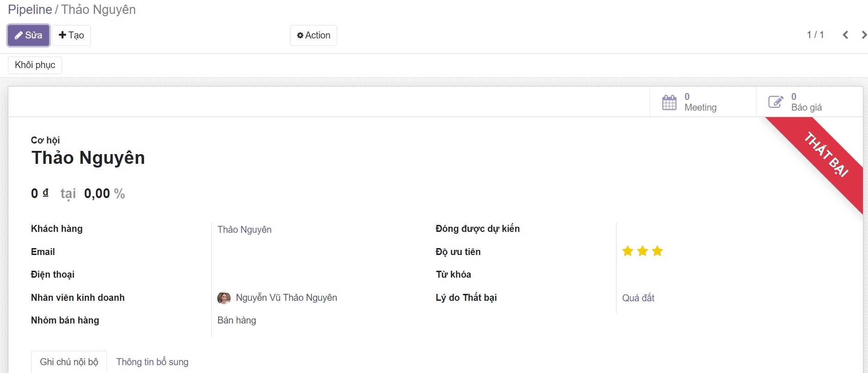Click the Tạo create button
868x373 pixels.
click(x=71, y=35)
